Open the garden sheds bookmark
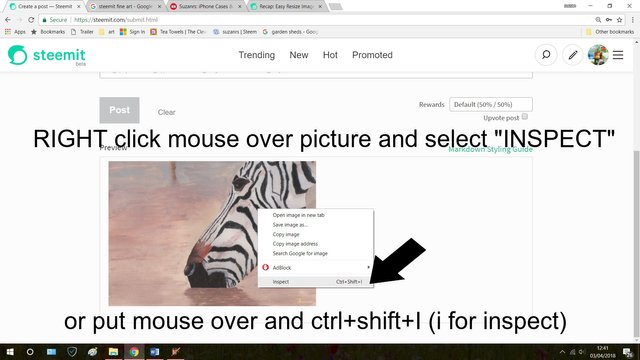This screenshot has height=360, width=640. click(x=290, y=32)
